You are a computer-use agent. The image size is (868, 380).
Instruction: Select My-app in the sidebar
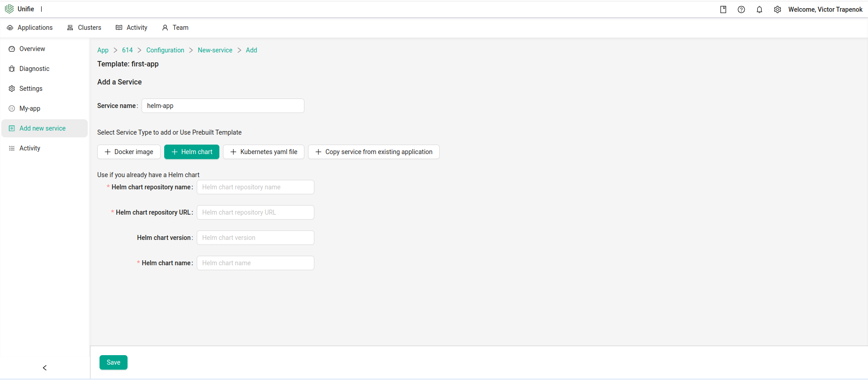point(30,108)
